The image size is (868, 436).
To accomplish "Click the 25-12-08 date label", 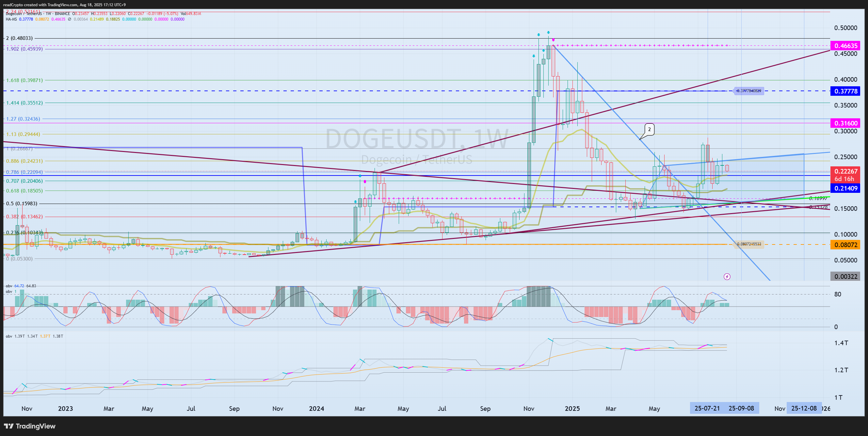I will pyautogui.click(x=804, y=408).
